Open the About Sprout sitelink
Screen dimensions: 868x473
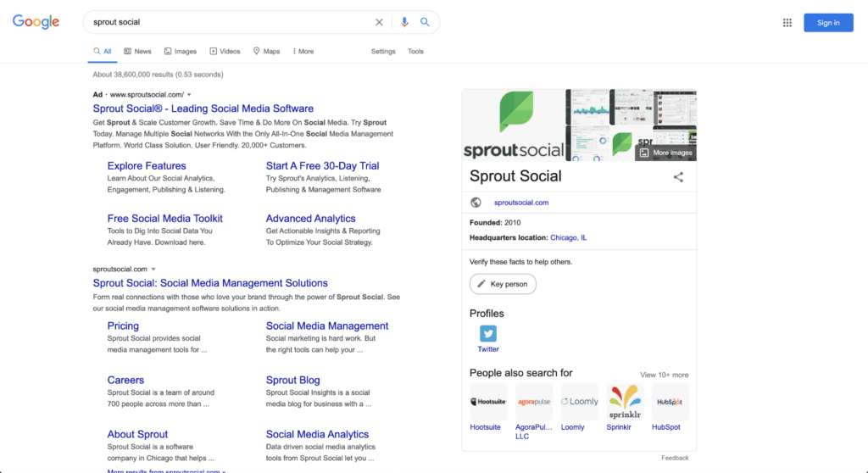pyautogui.click(x=137, y=434)
